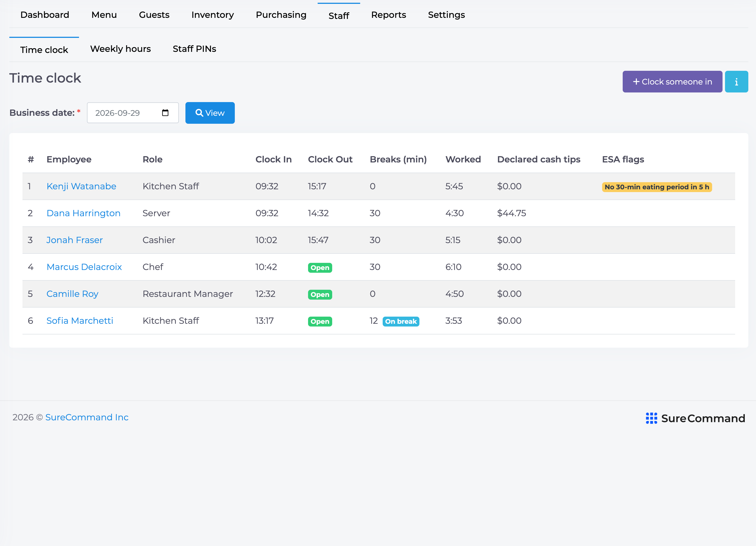Viewport: 756px width, 546px height.
Task: Open the Inventory menu
Action: point(213,15)
